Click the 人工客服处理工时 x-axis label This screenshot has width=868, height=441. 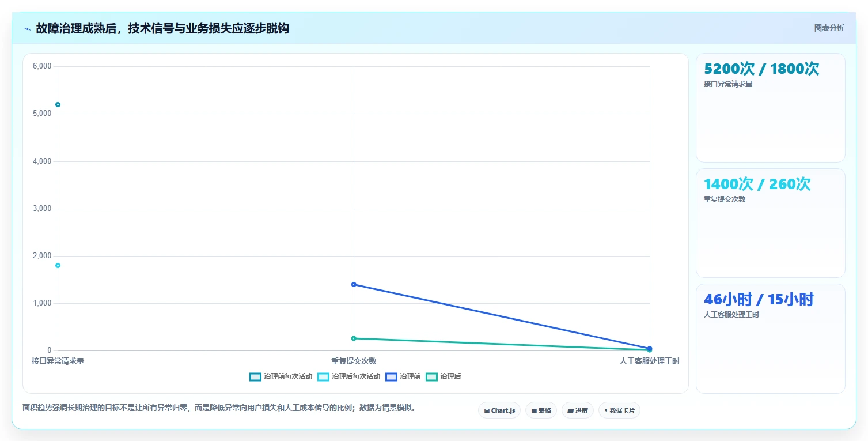coord(650,361)
